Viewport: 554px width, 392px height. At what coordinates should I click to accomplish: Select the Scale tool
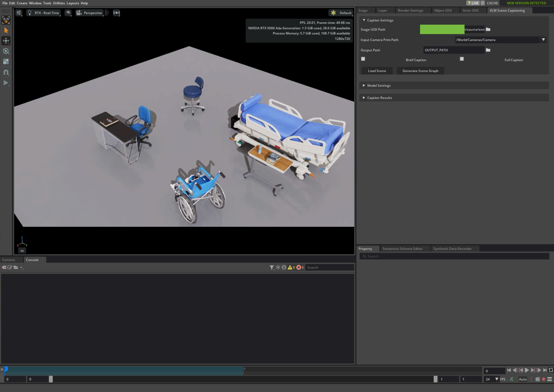coord(6,62)
